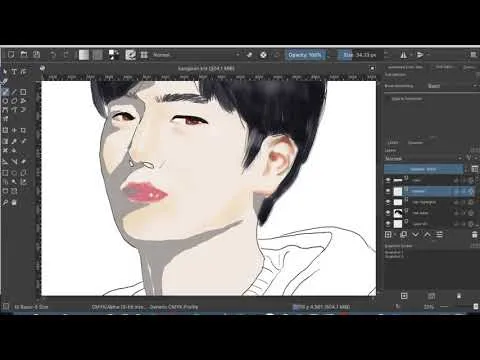Undo the last action
This screenshot has height=360, width=480.
tap(53, 55)
